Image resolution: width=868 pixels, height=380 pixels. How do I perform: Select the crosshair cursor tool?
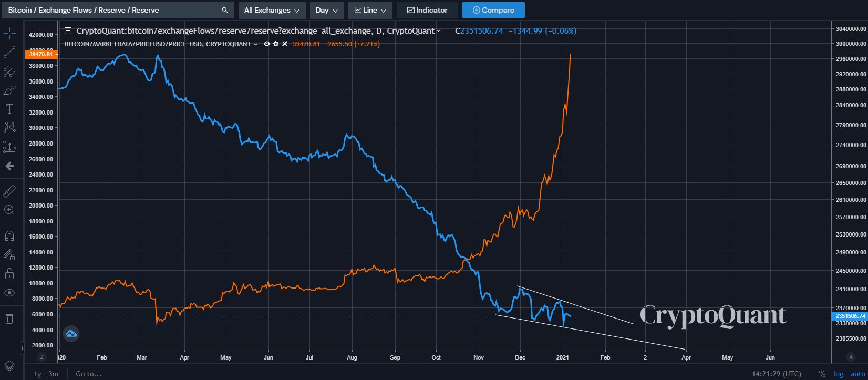pos(9,34)
